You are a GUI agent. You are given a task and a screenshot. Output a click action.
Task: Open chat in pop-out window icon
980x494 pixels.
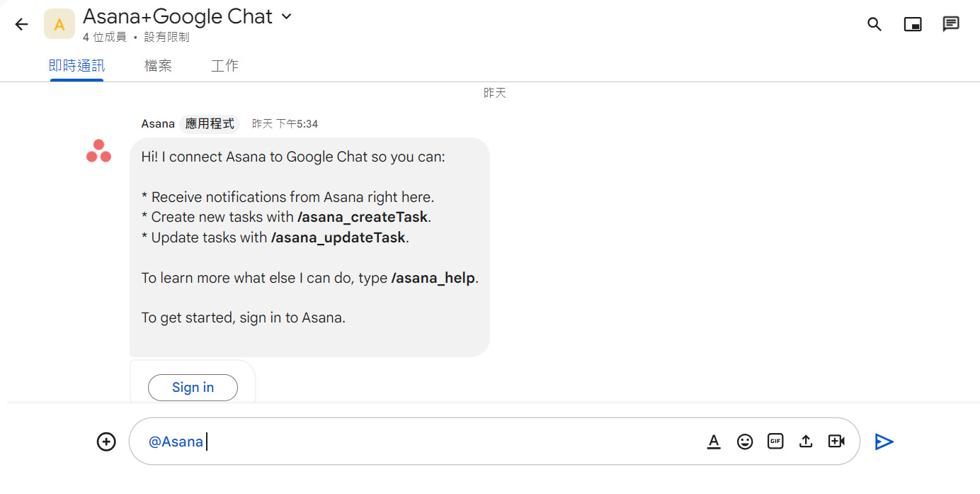pyautogui.click(x=913, y=24)
